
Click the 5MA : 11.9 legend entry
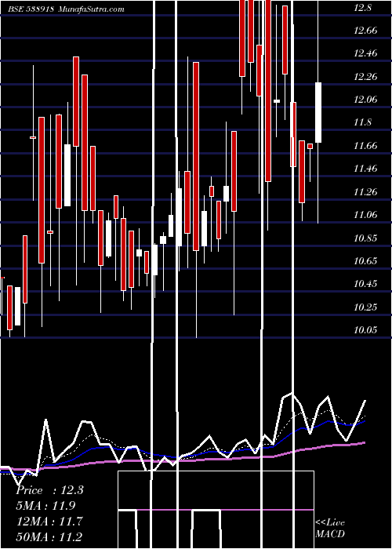[x=45, y=506]
